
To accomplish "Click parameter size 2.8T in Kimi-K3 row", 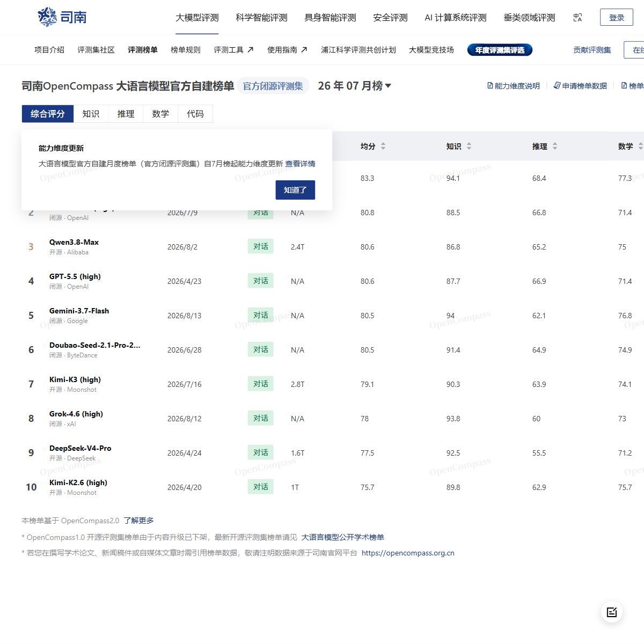I will coord(298,384).
